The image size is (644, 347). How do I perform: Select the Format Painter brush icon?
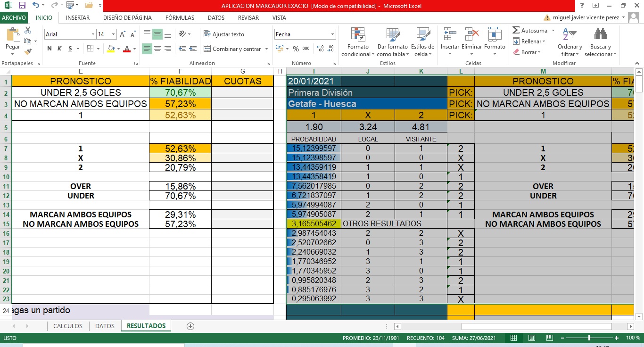pyautogui.click(x=28, y=51)
